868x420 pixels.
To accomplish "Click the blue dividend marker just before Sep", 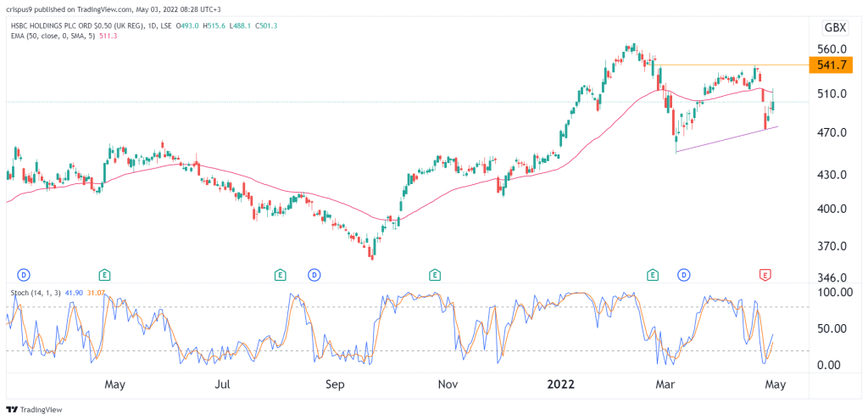I will [314, 274].
